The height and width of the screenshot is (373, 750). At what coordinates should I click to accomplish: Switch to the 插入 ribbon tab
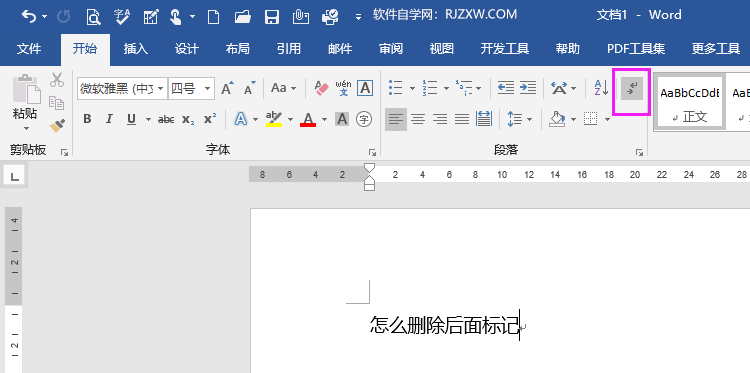point(136,49)
